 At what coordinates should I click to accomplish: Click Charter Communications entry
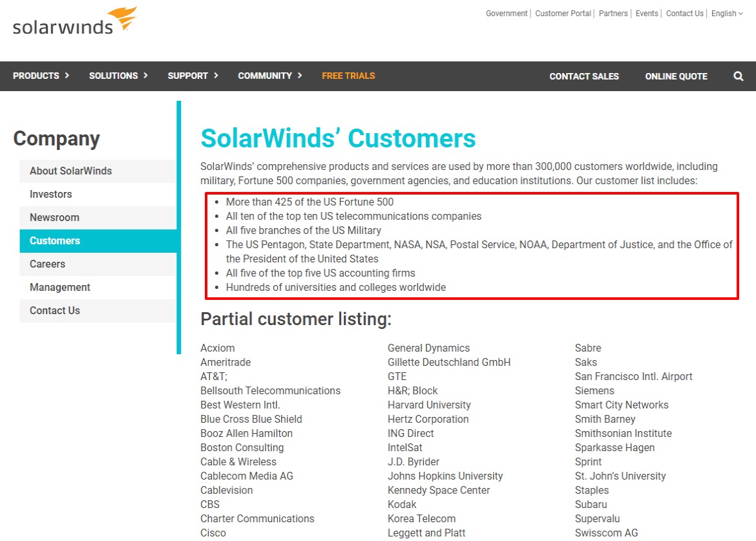(x=257, y=519)
